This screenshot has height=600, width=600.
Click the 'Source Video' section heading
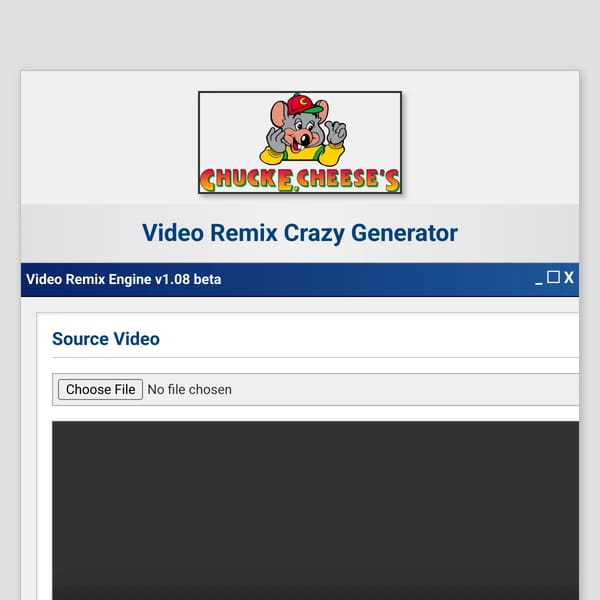[x=106, y=339]
